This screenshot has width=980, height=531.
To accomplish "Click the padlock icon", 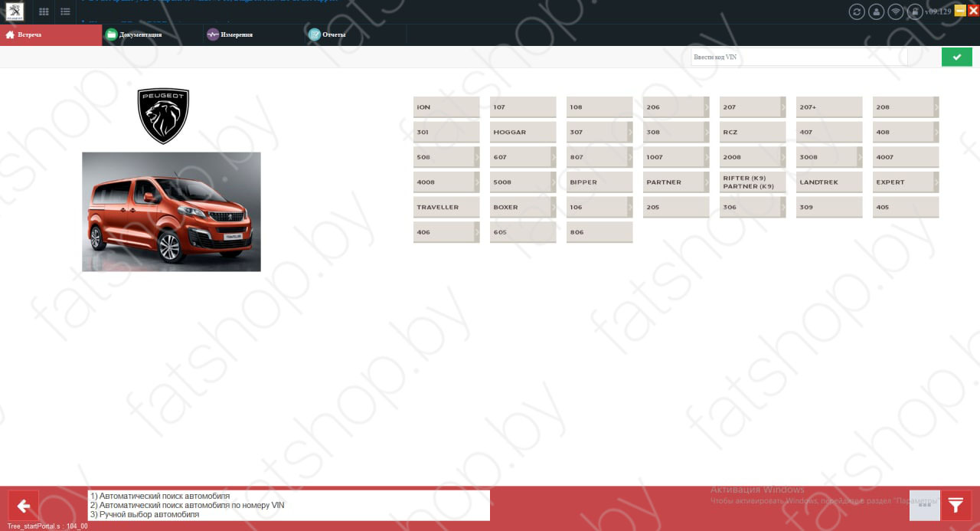I will pos(914,11).
